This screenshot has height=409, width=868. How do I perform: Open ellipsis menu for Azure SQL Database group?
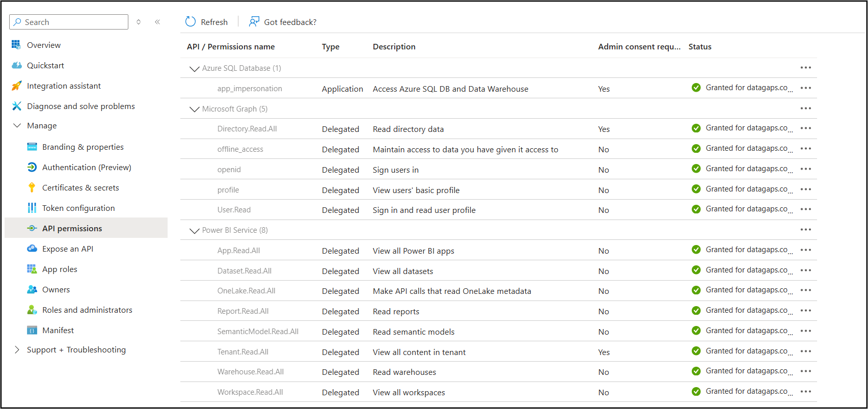pos(806,68)
